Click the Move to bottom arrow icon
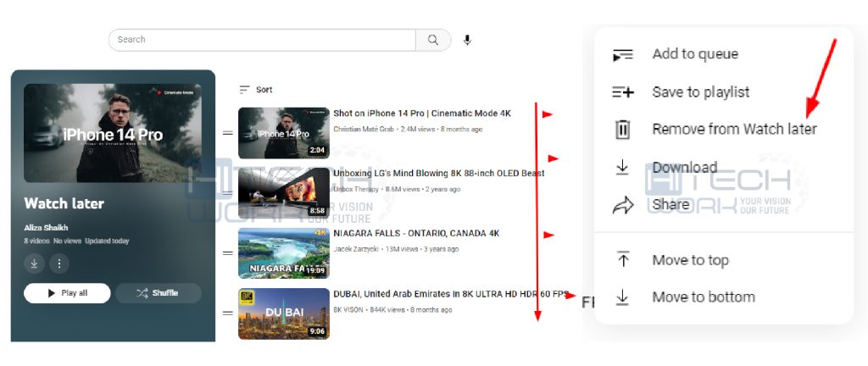Image resolution: width=868 pixels, height=366 pixels. point(623,297)
